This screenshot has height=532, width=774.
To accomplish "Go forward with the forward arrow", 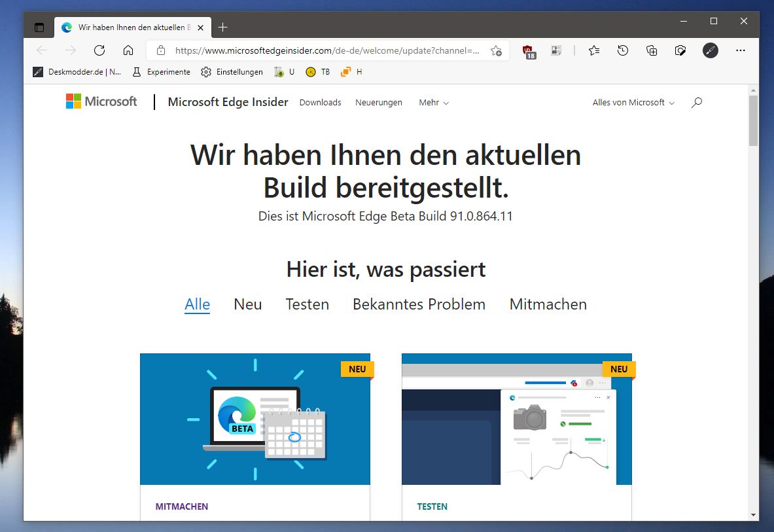I will coord(71,50).
